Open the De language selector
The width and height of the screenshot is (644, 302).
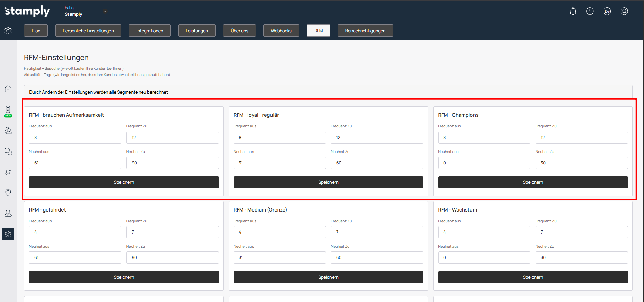point(607,11)
